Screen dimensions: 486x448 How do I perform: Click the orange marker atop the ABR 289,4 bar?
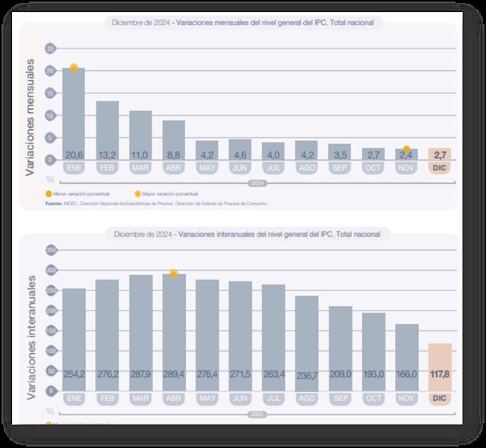(173, 274)
